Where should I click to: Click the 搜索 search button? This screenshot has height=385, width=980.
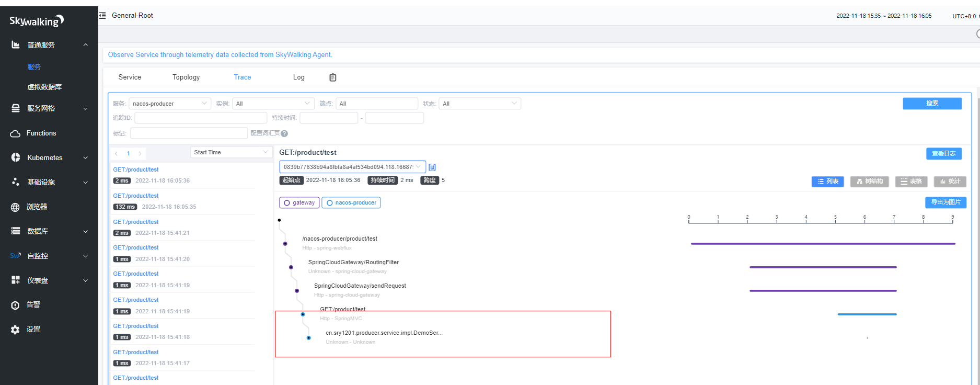tap(932, 104)
